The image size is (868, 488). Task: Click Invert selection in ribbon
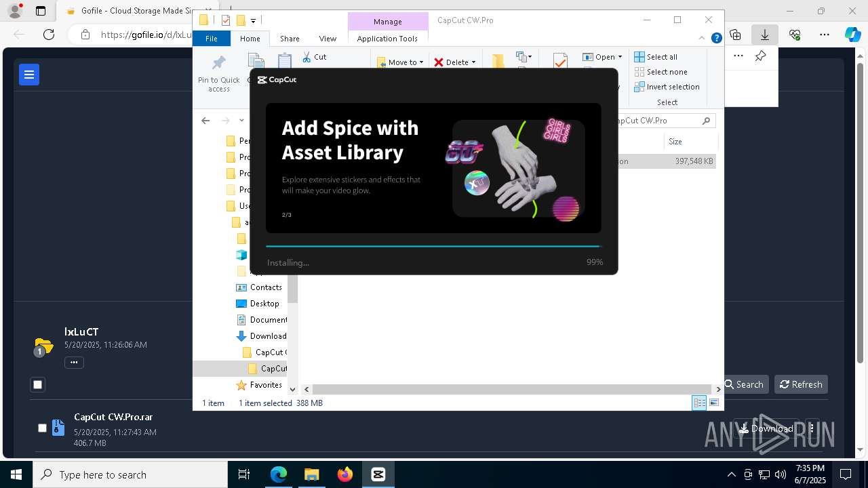(x=667, y=87)
